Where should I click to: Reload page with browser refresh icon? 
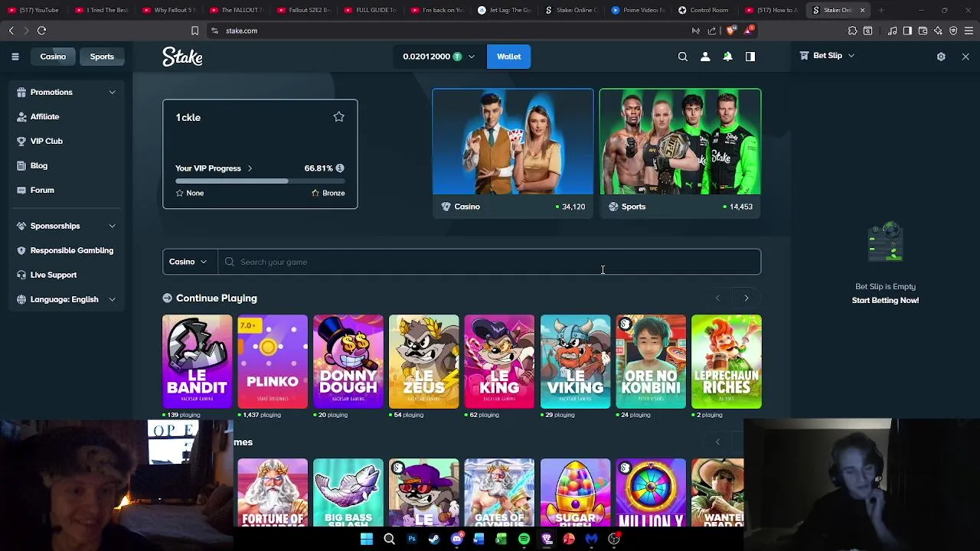(x=41, y=31)
